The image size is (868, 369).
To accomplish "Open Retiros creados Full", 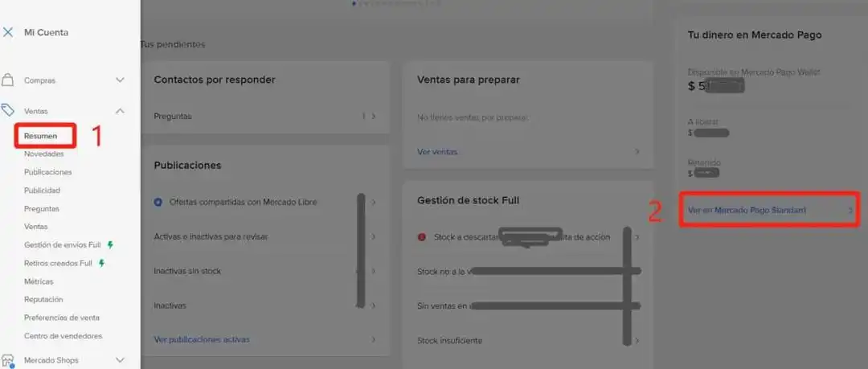I will [x=58, y=263].
